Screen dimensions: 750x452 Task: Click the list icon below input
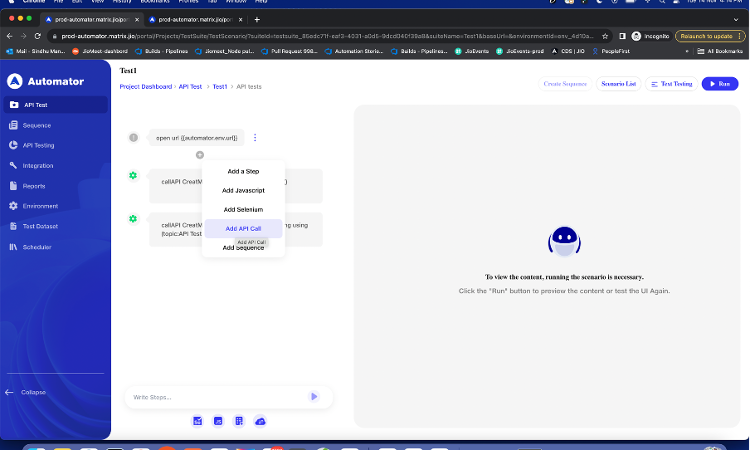[239, 422]
